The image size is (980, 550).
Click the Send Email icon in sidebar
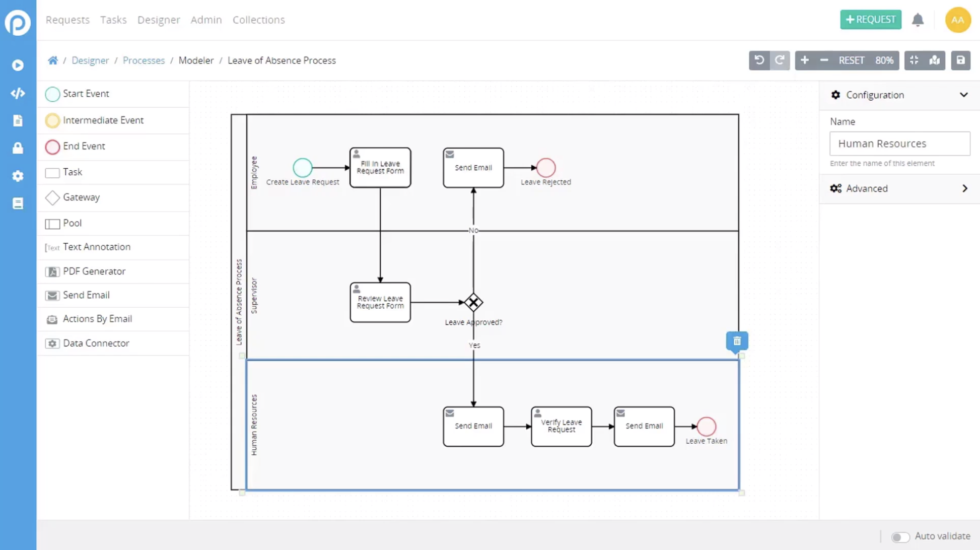52,295
